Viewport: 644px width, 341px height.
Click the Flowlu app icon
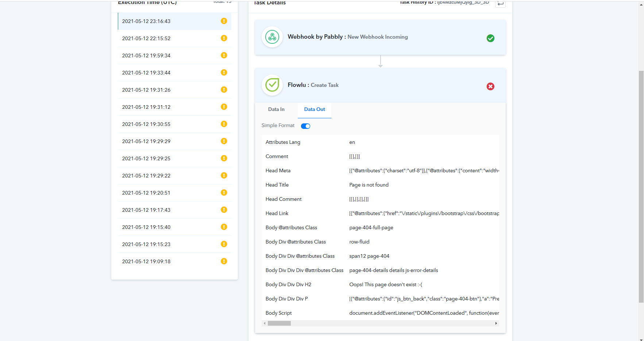pos(272,85)
